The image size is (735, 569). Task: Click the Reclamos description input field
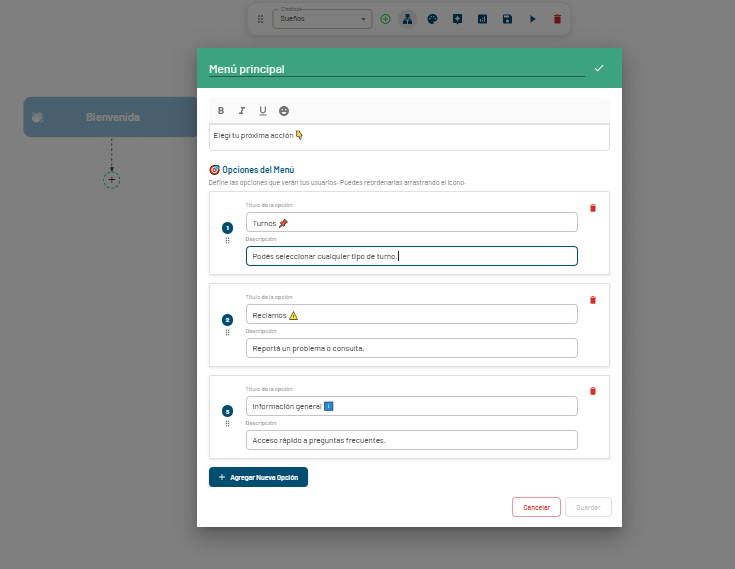click(x=411, y=348)
